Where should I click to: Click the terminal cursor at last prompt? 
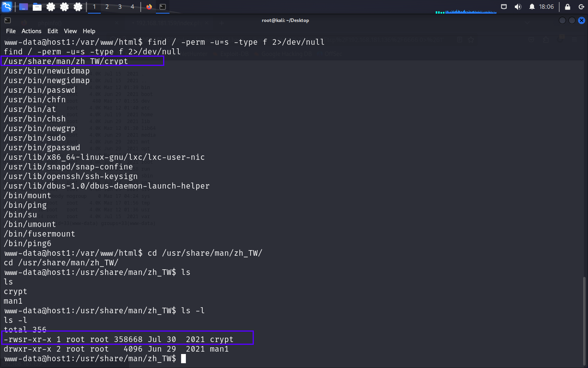coord(183,358)
